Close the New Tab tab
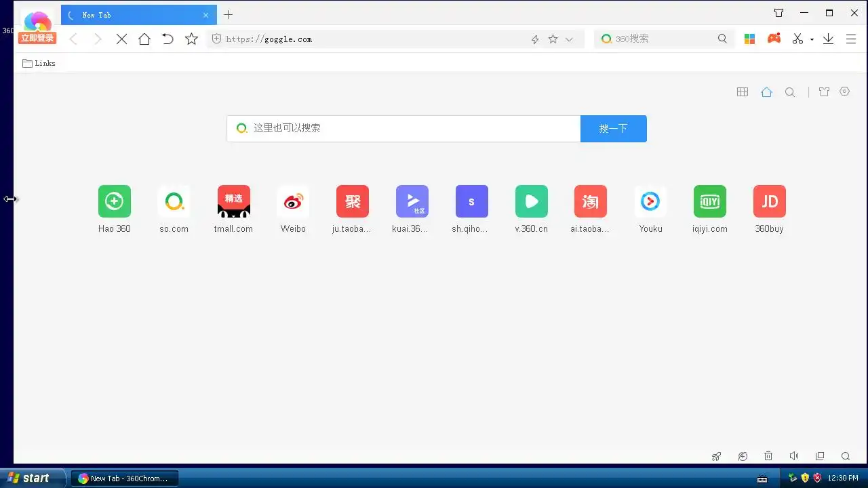 205,15
